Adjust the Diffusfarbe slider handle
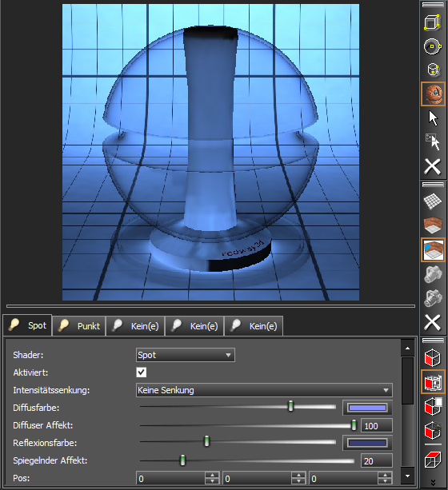448x490 pixels. tap(290, 406)
